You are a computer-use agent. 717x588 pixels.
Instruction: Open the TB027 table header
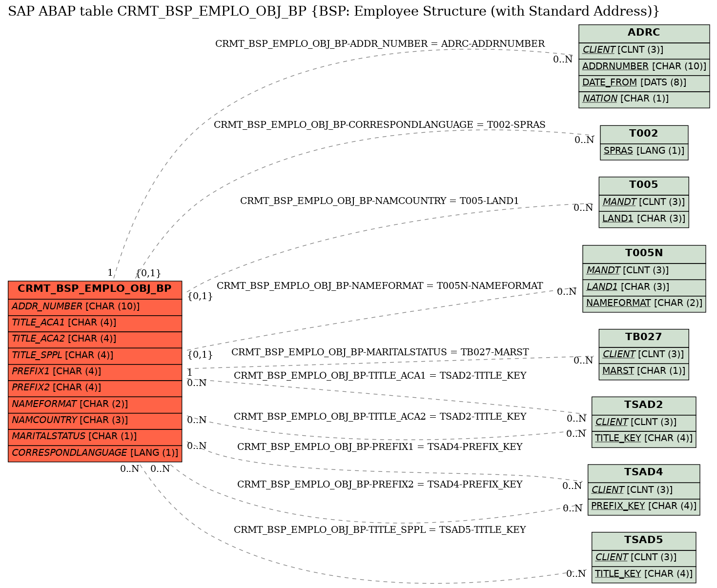click(644, 338)
